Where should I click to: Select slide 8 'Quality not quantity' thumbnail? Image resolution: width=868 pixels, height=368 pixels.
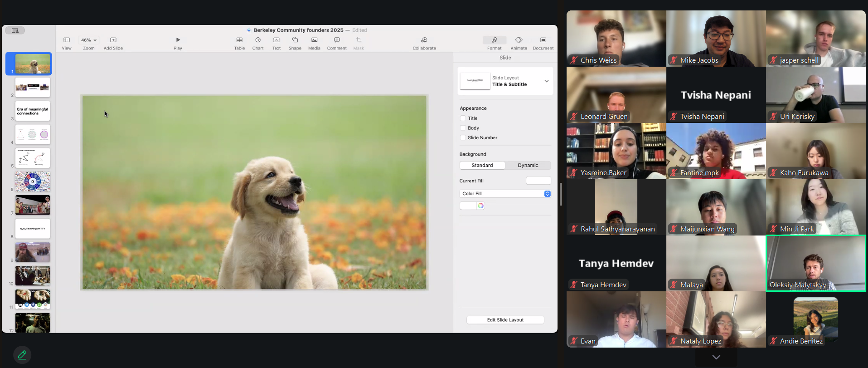pyautogui.click(x=33, y=229)
